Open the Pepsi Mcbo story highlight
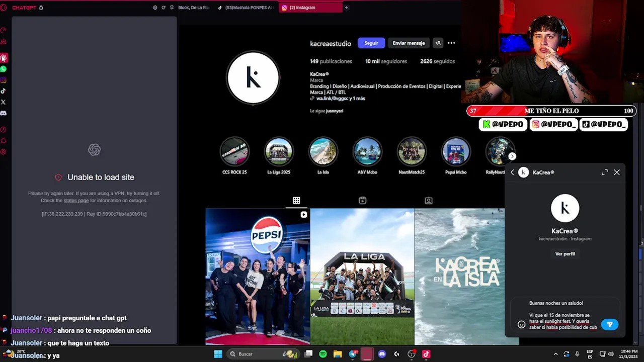644x362 pixels. pyautogui.click(x=456, y=151)
